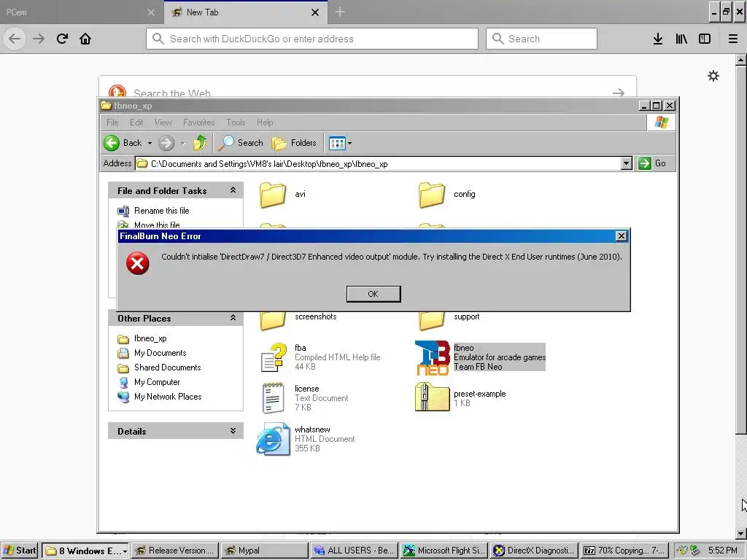Open the Help menu in Explorer

click(x=265, y=122)
